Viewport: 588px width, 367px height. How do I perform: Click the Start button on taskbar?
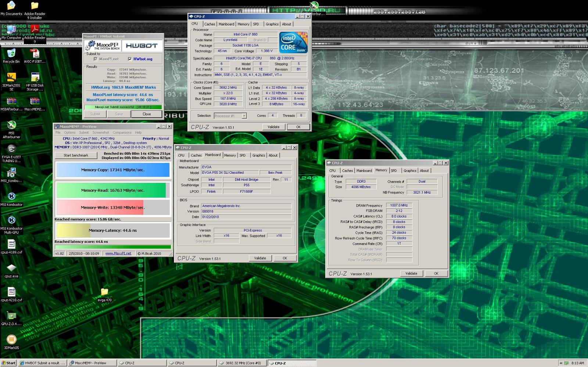pyautogui.click(x=8, y=363)
